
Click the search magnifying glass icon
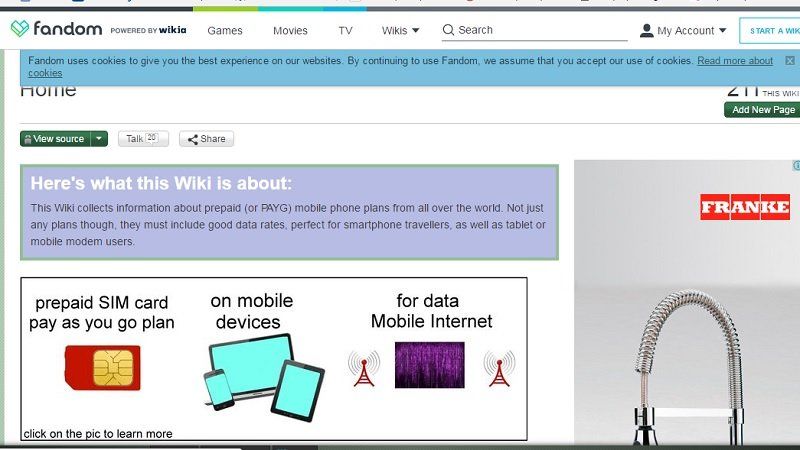tap(448, 30)
